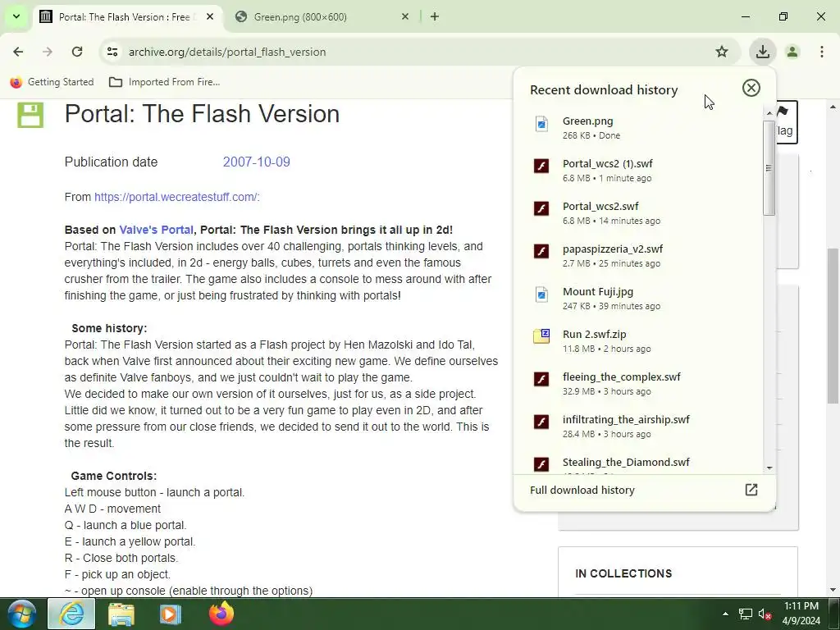This screenshot has width=840, height=630.
Task: Open Windows Explorer from the taskbar
Action: click(x=121, y=614)
